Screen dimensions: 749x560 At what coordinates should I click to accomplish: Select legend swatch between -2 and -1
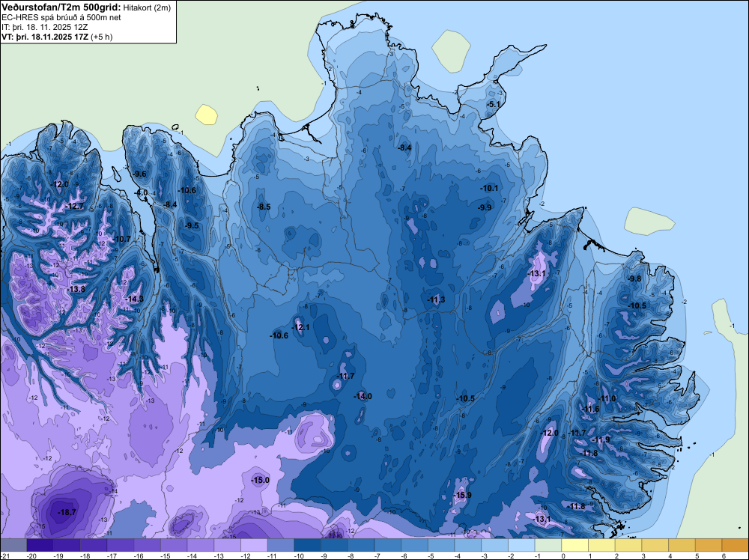tap(521, 545)
